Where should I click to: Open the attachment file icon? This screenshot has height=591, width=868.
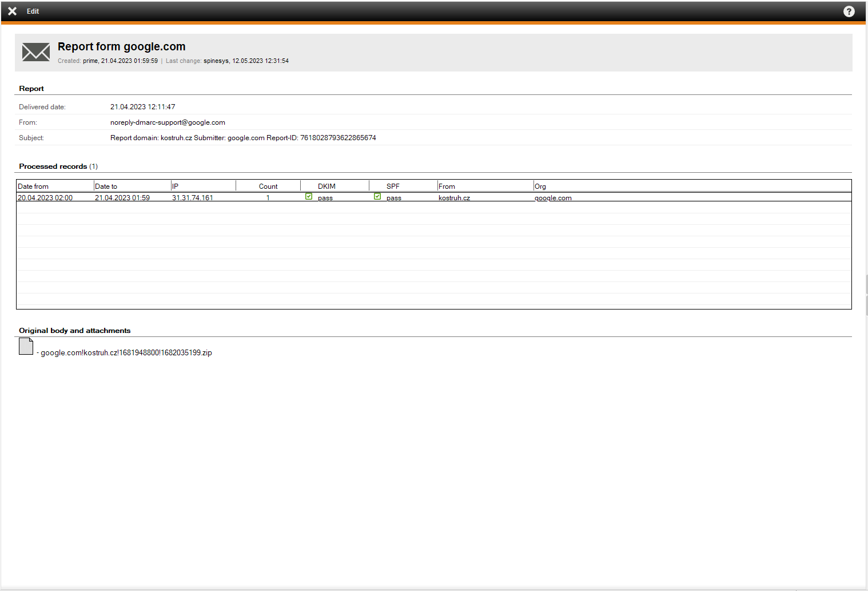(26, 346)
